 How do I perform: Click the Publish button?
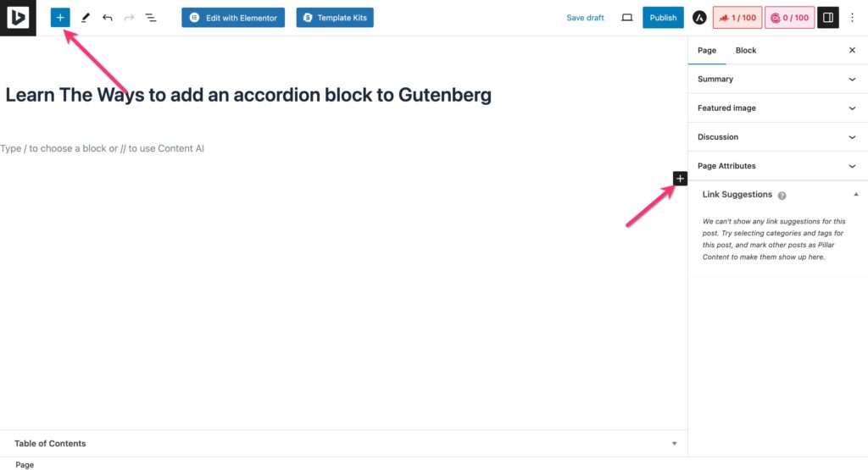point(663,18)
